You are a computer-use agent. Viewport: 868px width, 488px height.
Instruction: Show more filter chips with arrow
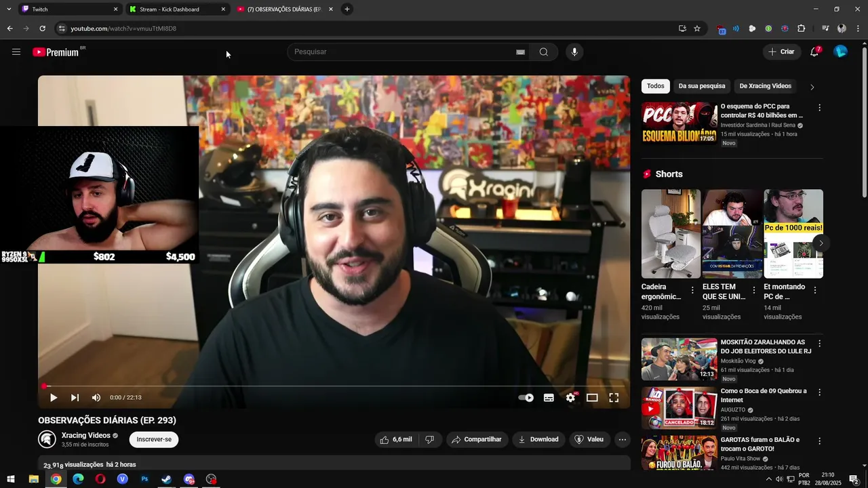[x=812, y=87]
